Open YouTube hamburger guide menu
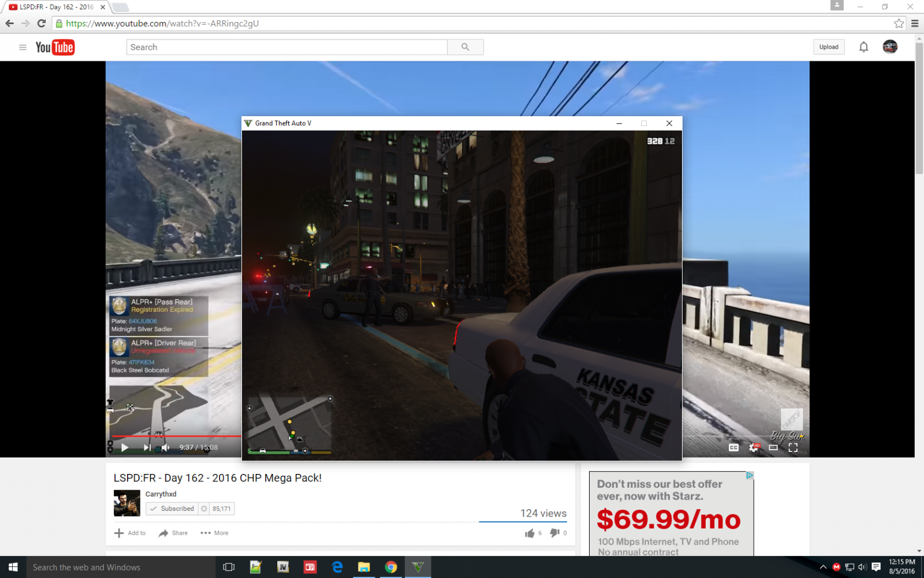This screenshot has width=924, height=578. coord(23,47)
